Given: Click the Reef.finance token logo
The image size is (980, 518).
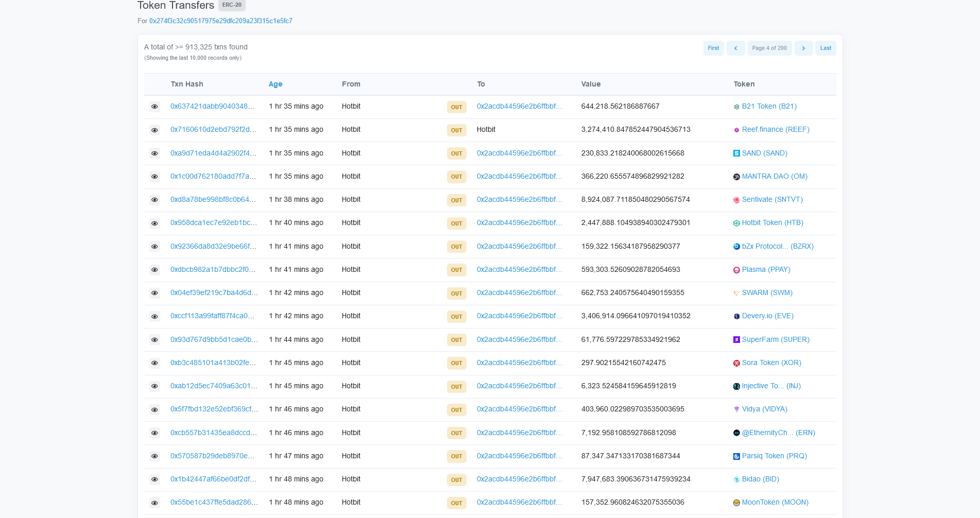Looking at the screenshot, I should [736, 130].
